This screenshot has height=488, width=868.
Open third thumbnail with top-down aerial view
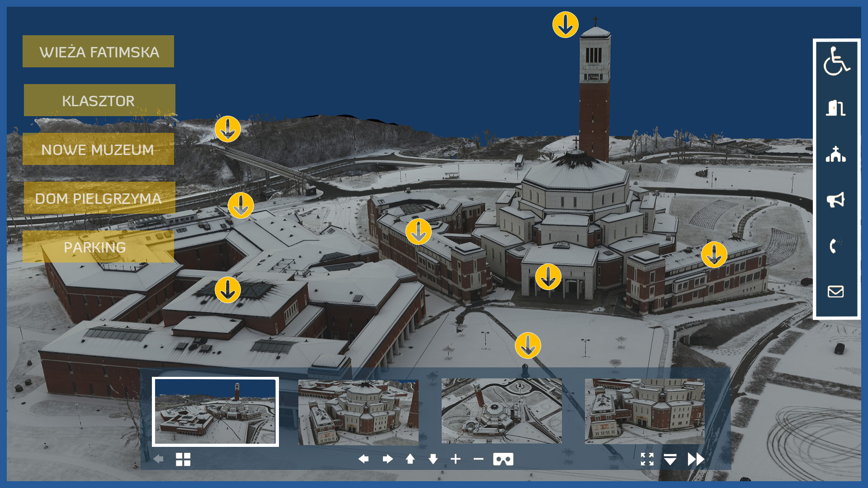point(501,411)
